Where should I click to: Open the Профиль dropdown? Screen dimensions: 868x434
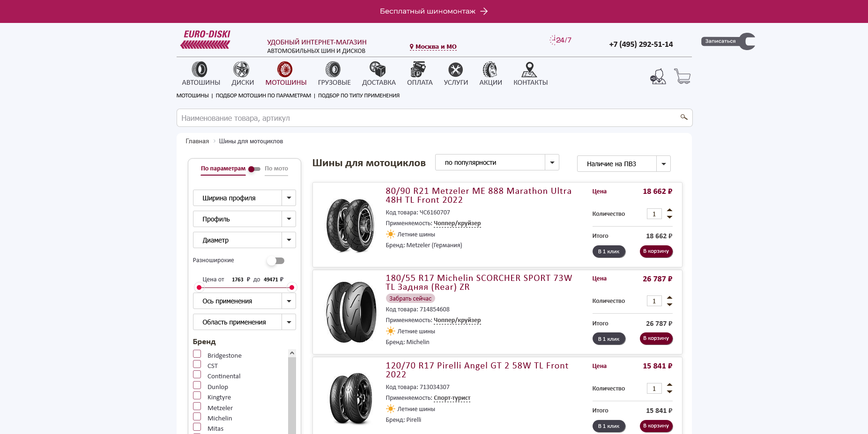click(x=244, y=219)
